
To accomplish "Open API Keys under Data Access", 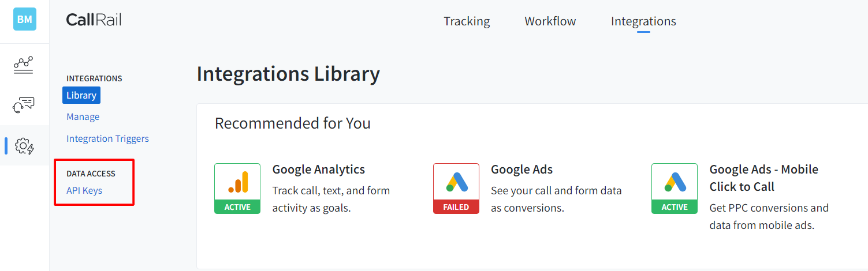I will point(84,190).
